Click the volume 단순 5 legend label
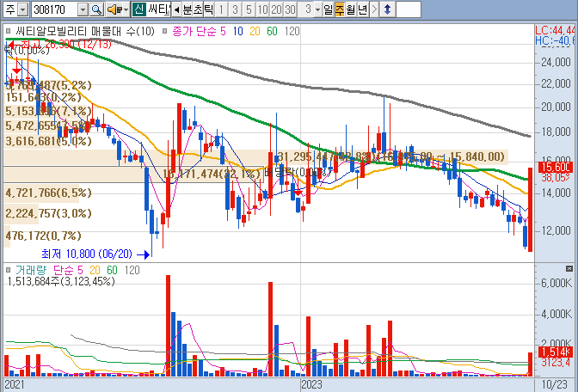The image size is (578, 392). [68, 271]
